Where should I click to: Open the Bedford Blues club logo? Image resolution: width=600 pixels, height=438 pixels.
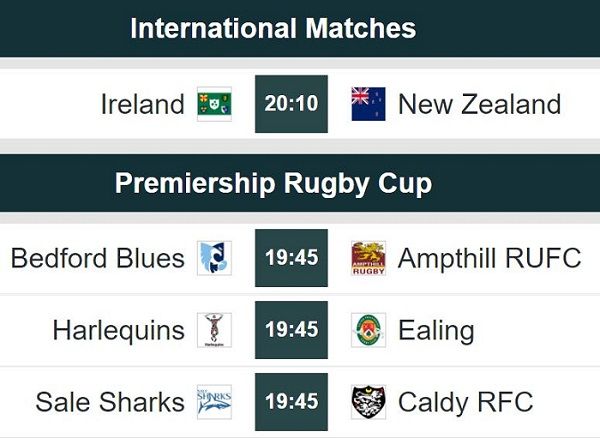point(214,258)
